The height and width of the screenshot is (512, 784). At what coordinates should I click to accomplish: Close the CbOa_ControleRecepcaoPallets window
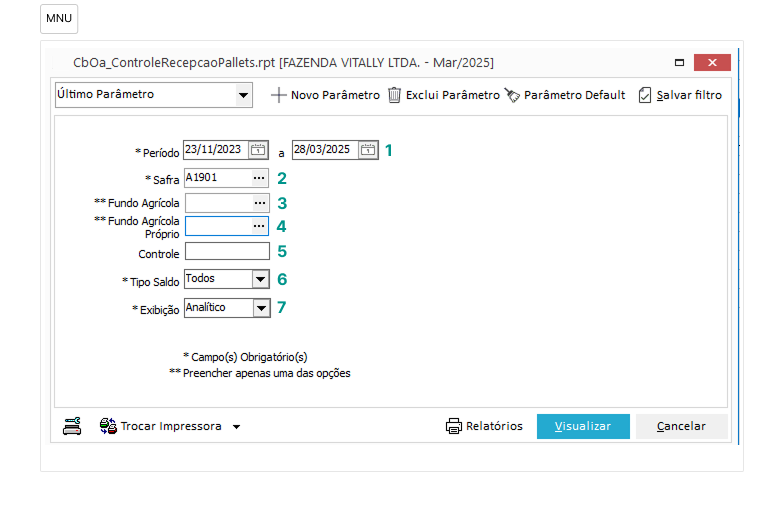tap(712, 62)
